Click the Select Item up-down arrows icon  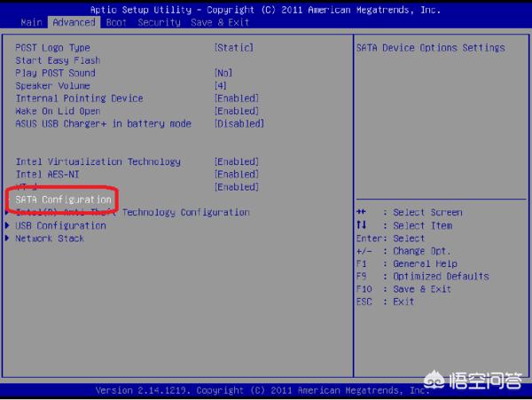tap(362, 225)
